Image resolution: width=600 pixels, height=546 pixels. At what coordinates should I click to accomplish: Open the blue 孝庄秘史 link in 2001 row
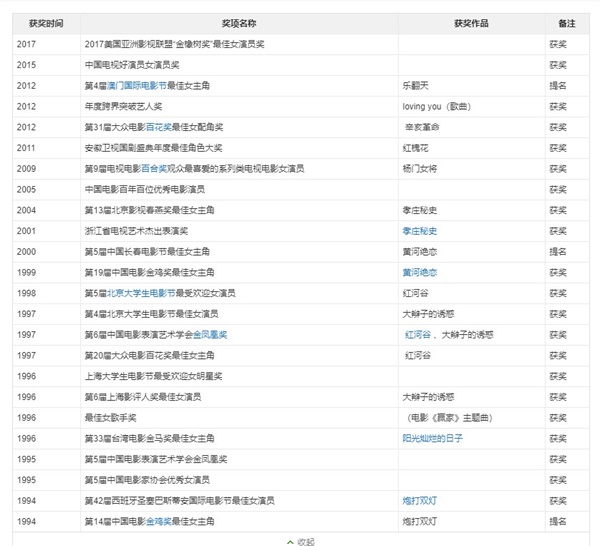(x=421, y=230)
